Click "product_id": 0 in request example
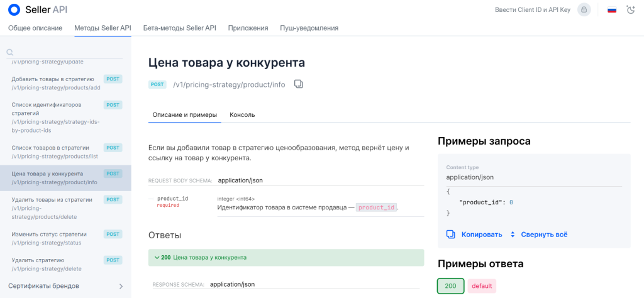Screen dimensions: 644x298 486,202
